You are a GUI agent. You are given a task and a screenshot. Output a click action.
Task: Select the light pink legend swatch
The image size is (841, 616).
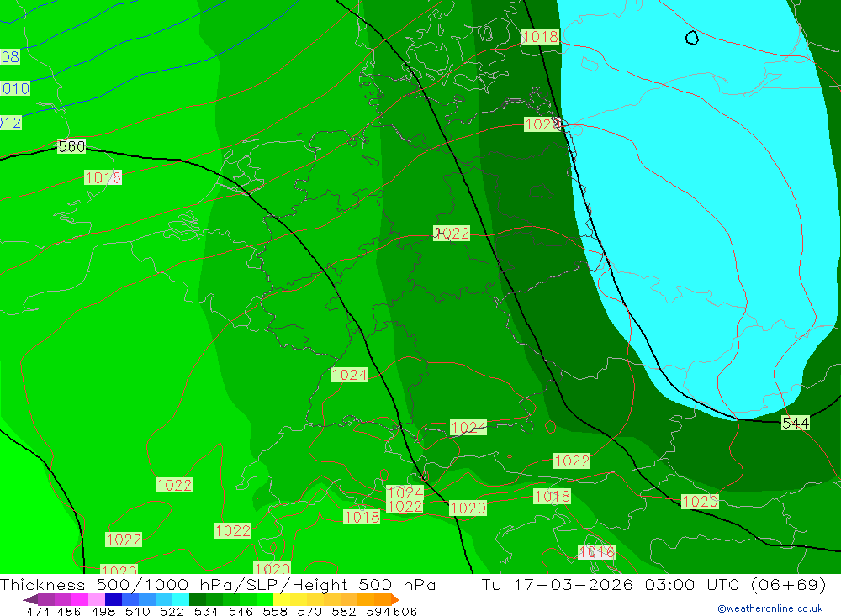[97, 599]
